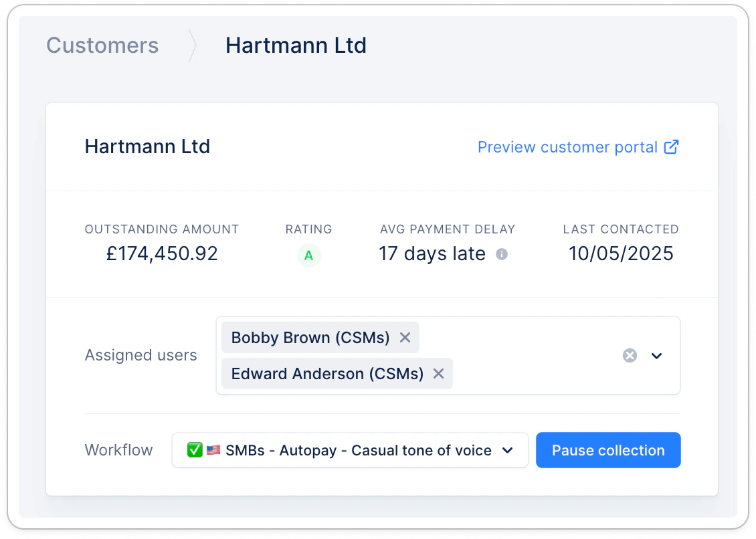
Task: Click the Edward Anderson (CSMs) tag
Action: [x=327, y=374]
